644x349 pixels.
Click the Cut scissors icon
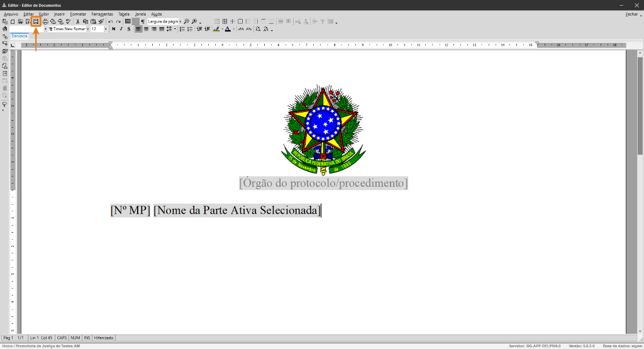[x=77, y=21]
